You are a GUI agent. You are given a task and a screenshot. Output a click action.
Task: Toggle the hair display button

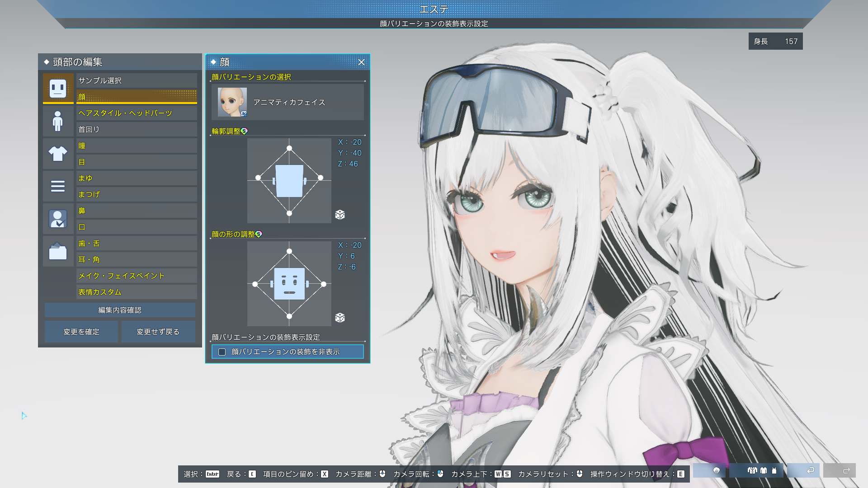click(716, 470)
